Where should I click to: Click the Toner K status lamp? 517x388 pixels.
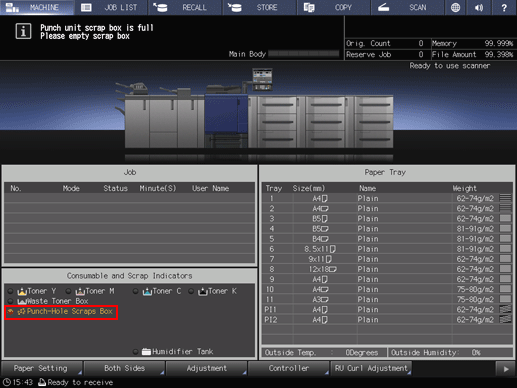point(191,291)
